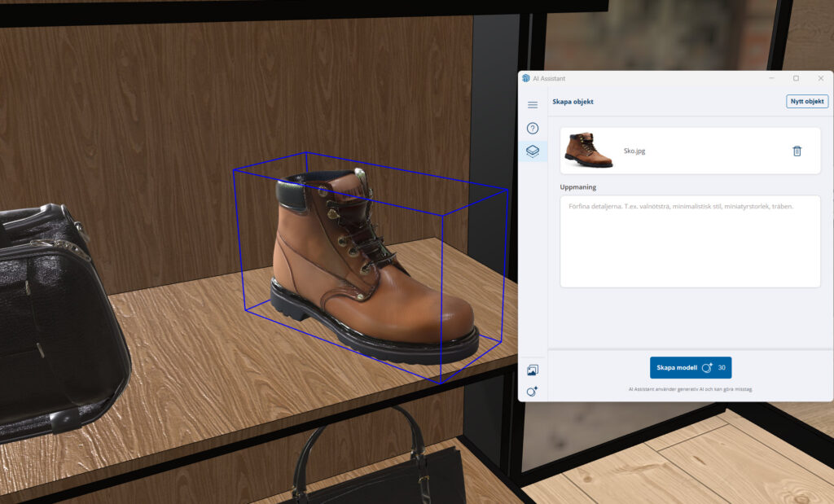834x504 pixels.
Task: Click the Uppmaning label above the field
Action: [x=577, y=187]
